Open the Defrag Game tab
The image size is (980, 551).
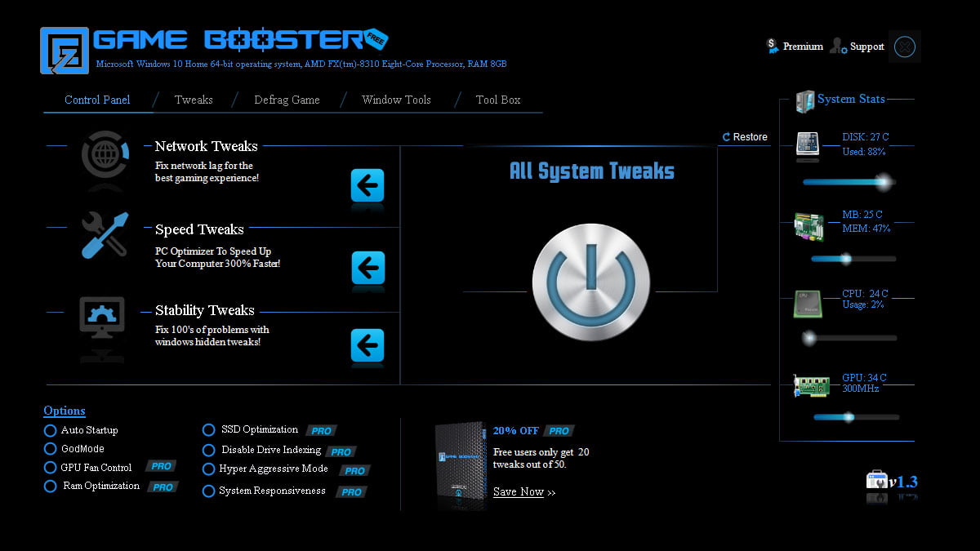(286, 100)
